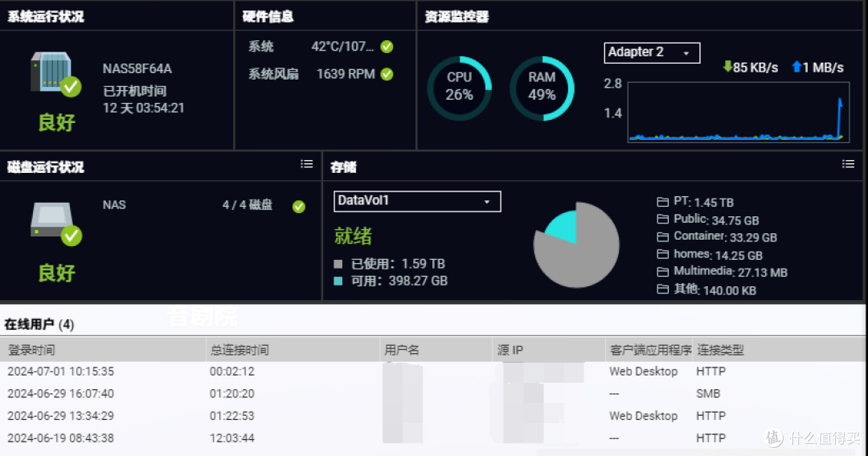Click the green download speed arrow
Image resolution: width=868 pixels, height=456 pixels.
tap(727, 67)
